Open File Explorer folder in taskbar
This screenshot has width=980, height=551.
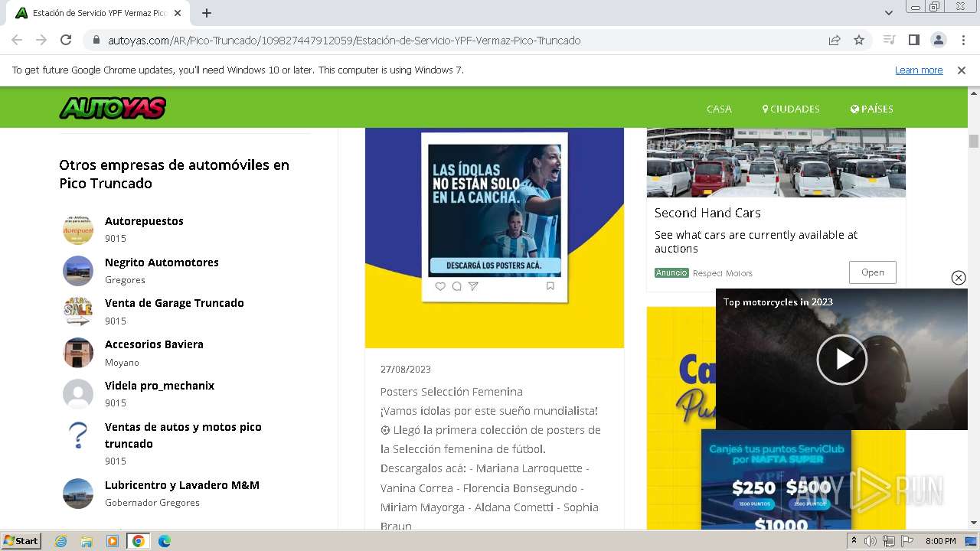coord(87,541)
